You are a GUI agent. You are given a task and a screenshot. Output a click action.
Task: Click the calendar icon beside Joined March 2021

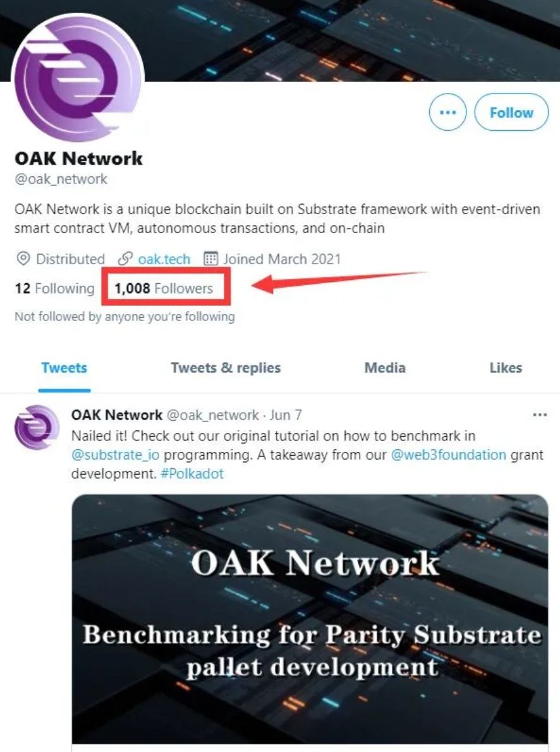[210, 259]
